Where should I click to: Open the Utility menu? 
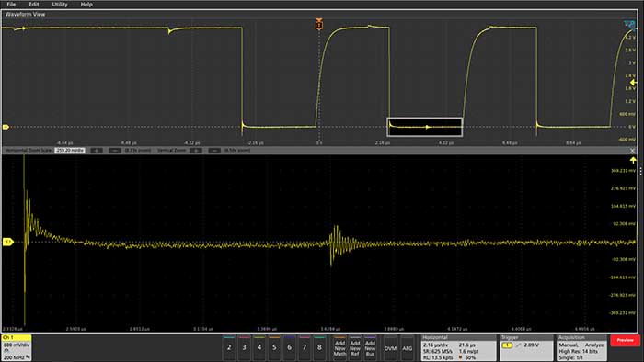(60, 4)
